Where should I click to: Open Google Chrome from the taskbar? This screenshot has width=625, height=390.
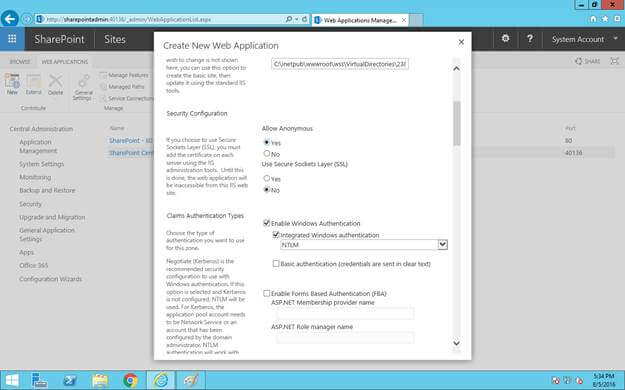coord(130,380)
